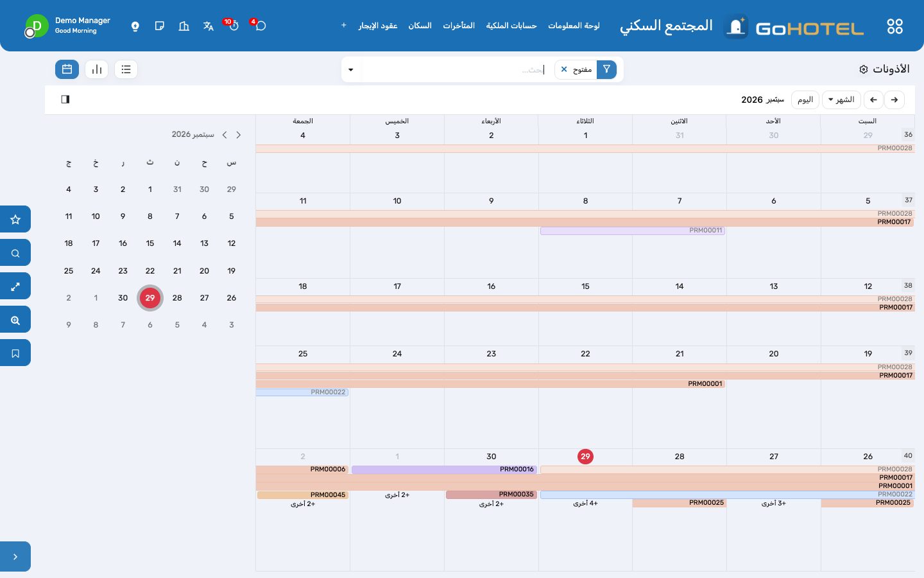
Task: Open the الشهر period dropdown
Action: pyautogui.click(x=841, y=100)
